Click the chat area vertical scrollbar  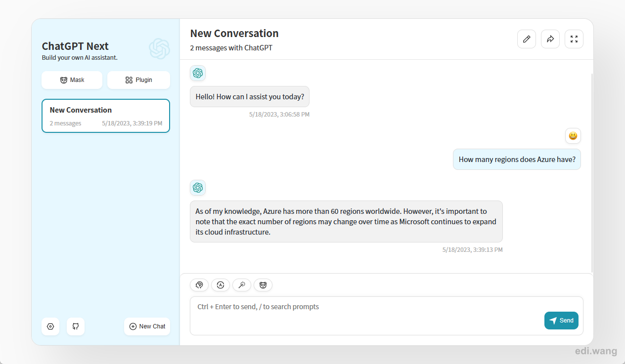tap(592, 173)
